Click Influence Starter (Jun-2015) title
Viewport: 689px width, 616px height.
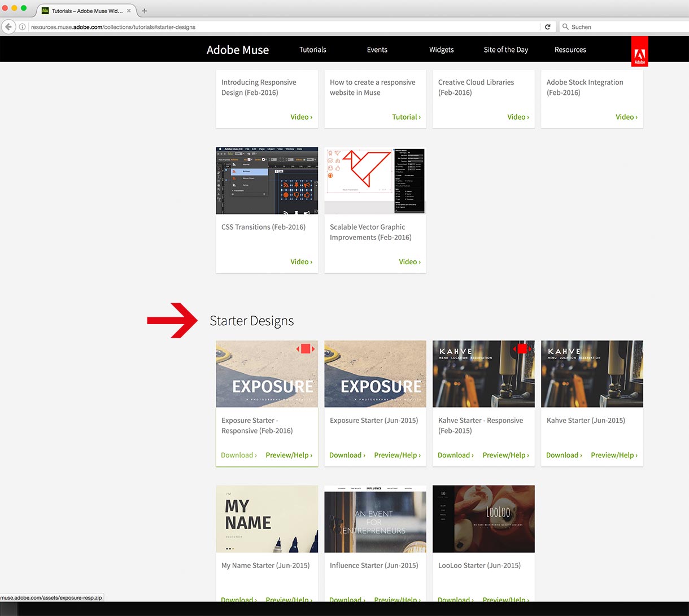pyautogui.click(x=374, y=565)
